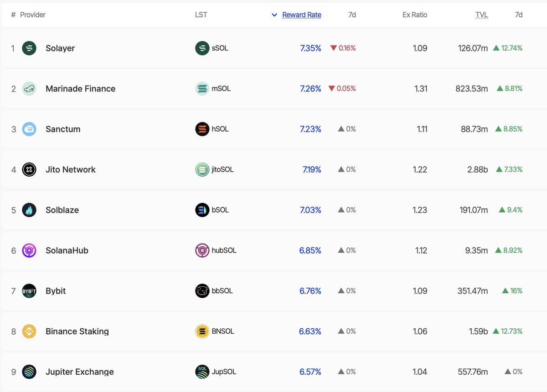Sort by TVL column header

tap(482, 15)
